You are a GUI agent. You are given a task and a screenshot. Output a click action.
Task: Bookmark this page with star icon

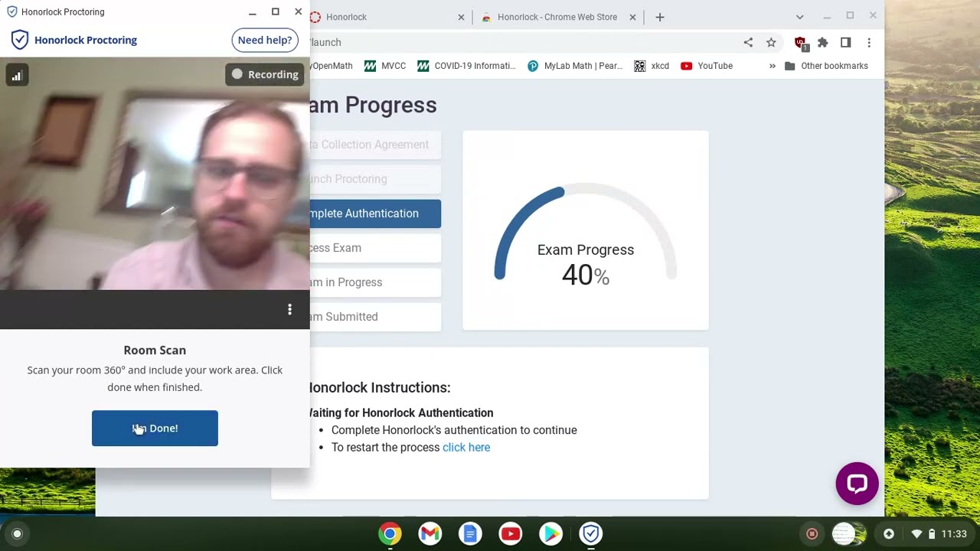point(771,43)
